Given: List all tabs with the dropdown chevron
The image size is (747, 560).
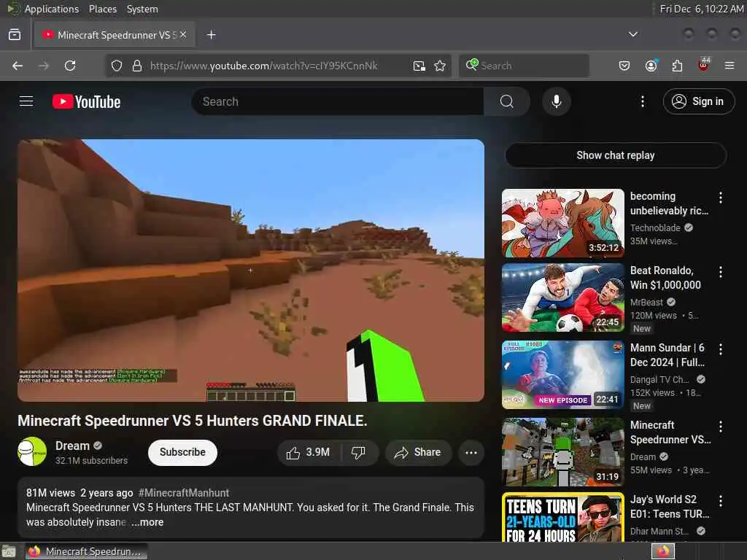Looking at the screenshot, I should point(632,34).
